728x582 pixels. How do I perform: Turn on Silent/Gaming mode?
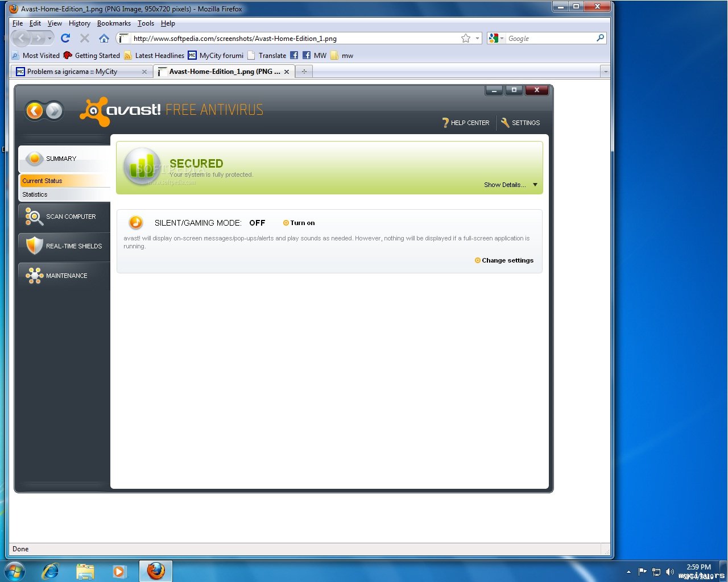[x=299, y=223]
